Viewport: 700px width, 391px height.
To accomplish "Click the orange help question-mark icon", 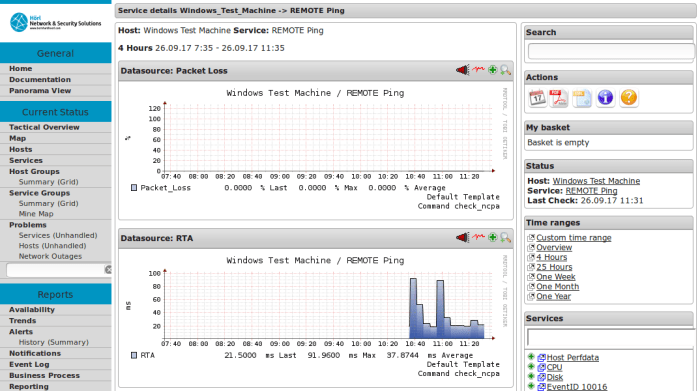I will click(629, 97).
